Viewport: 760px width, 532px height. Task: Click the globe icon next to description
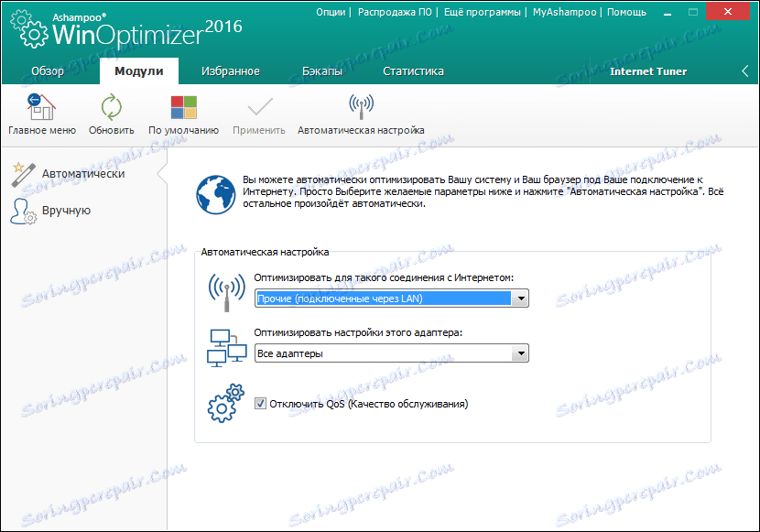click(216, 193)
